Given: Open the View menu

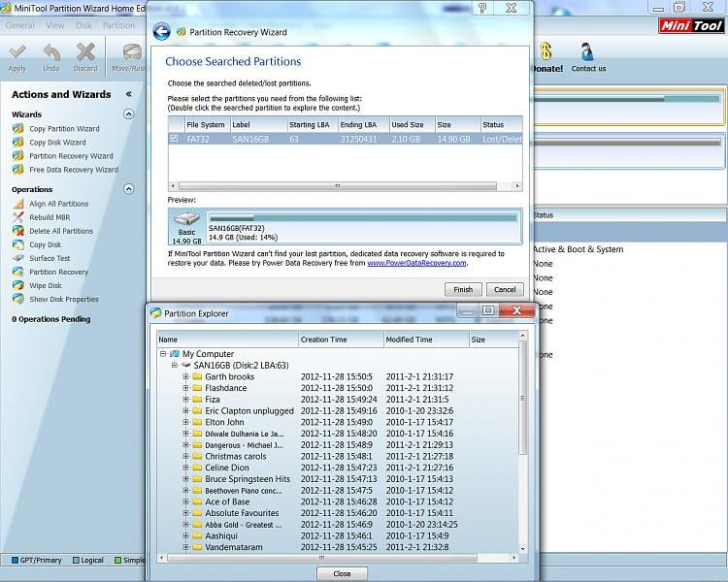Looking at the screenshot, I should tap(54, 25).
